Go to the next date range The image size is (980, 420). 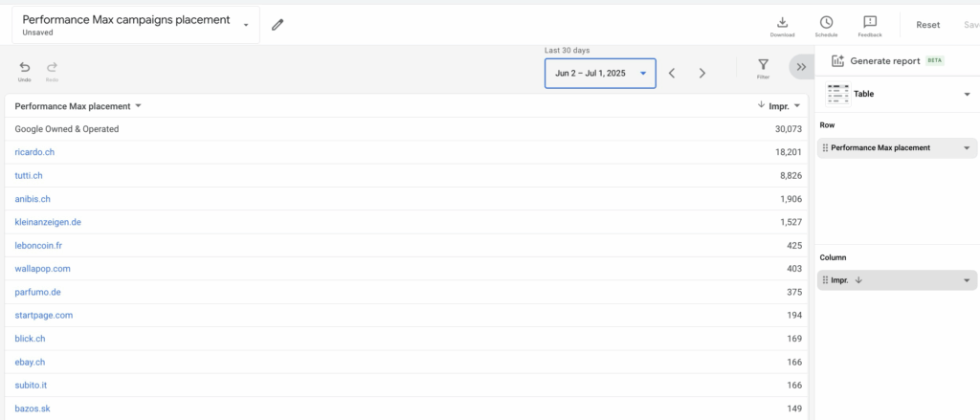702,73
